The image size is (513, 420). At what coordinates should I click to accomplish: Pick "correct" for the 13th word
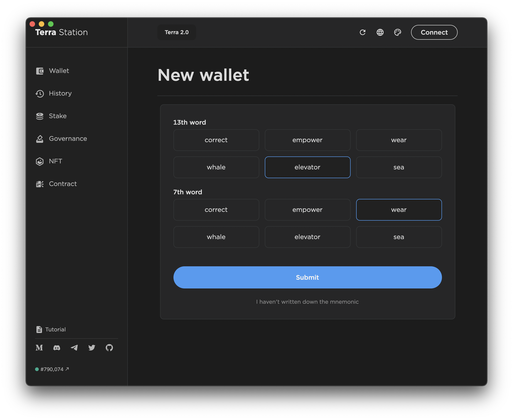[216, 140]
